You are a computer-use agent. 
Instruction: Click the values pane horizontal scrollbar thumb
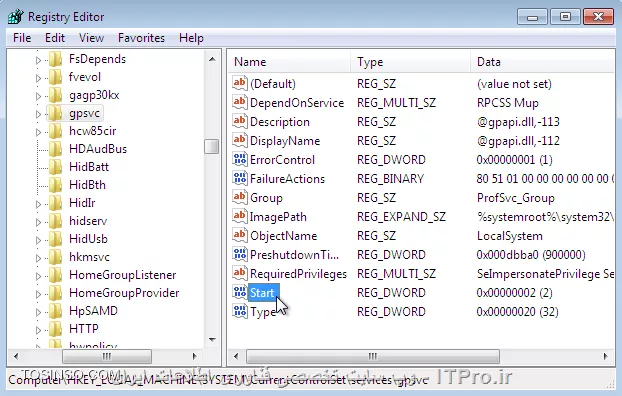372,356
